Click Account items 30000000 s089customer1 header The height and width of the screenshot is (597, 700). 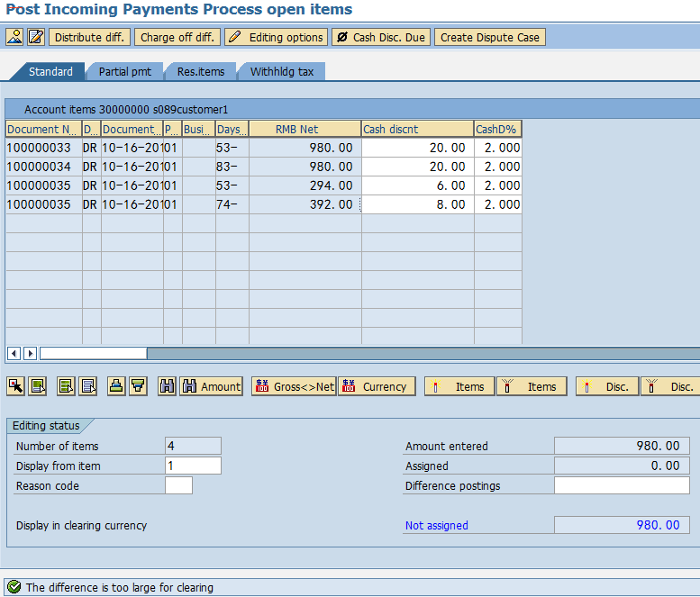[x=126, y=109]
